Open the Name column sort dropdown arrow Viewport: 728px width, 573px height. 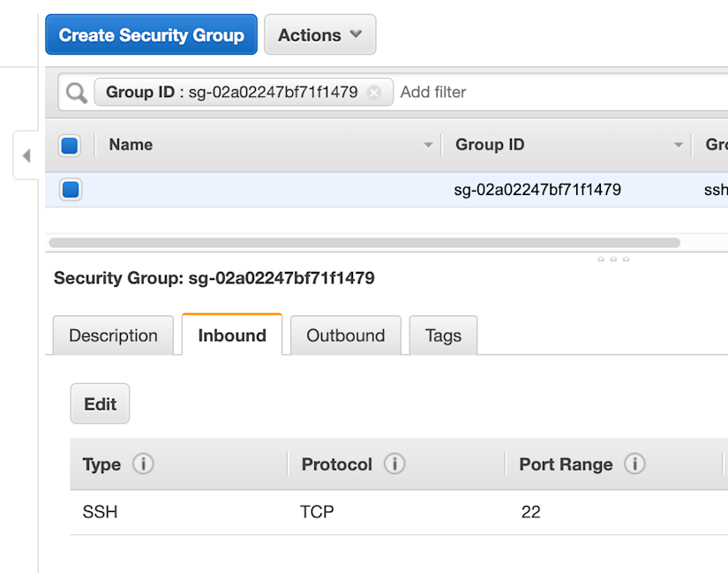point(429,145)
